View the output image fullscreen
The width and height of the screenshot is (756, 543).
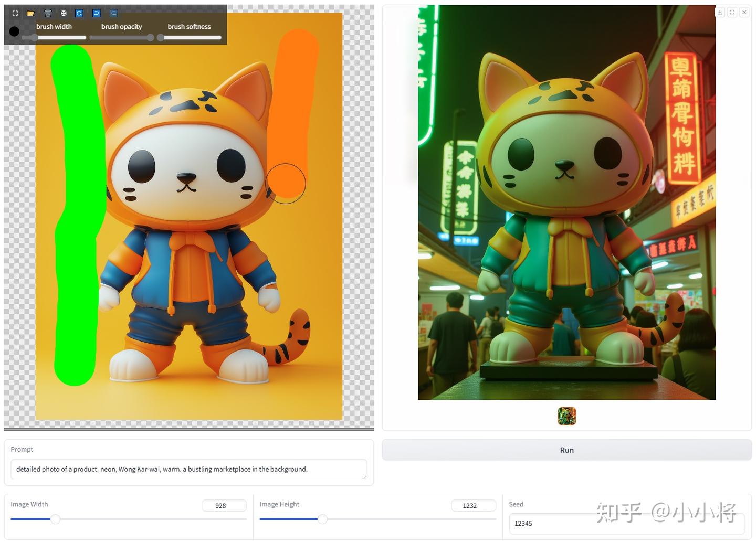click(x=732, y=12)
